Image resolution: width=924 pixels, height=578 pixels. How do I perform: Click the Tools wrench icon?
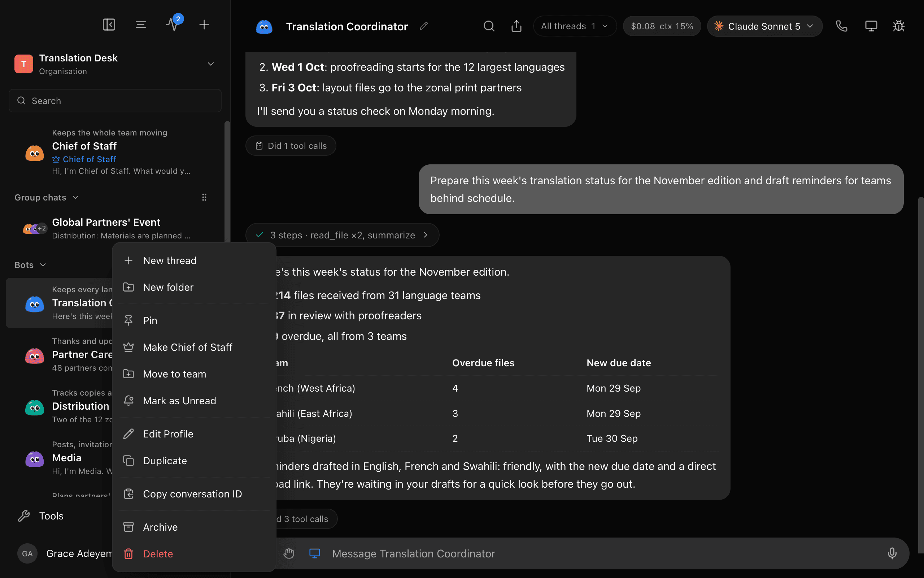tap(24, 516)
